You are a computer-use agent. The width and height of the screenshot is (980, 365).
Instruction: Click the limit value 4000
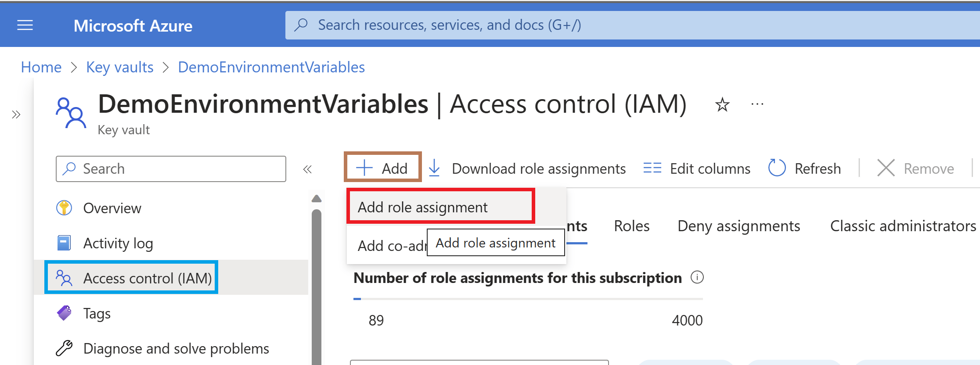[687, 321]
